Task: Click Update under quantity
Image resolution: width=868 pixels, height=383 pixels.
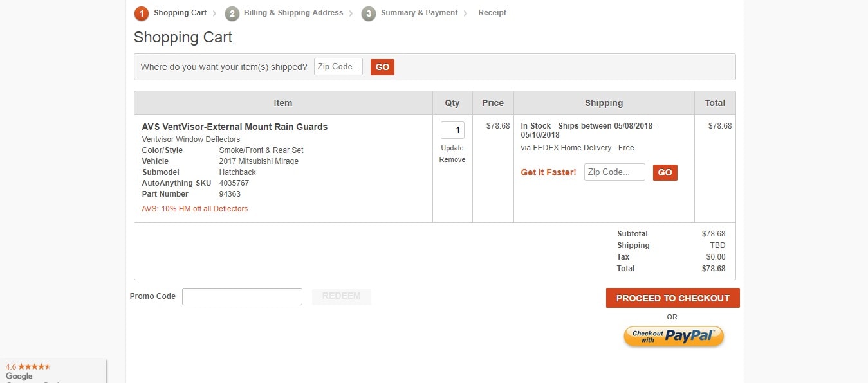Action: [x=452, y=148]
